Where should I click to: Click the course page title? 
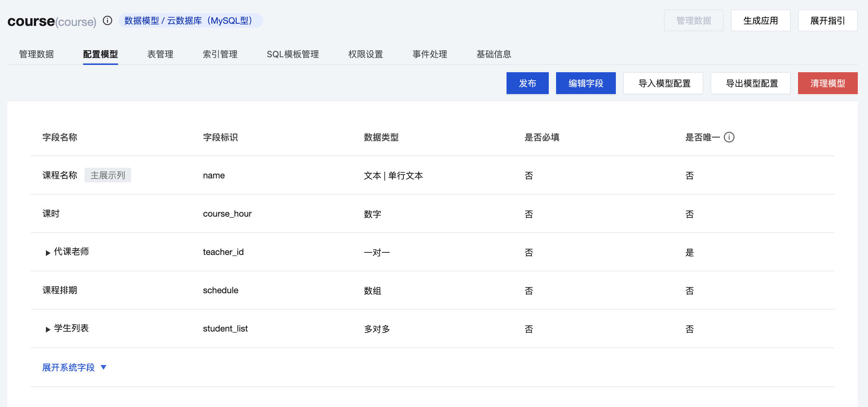click(52, 21)
